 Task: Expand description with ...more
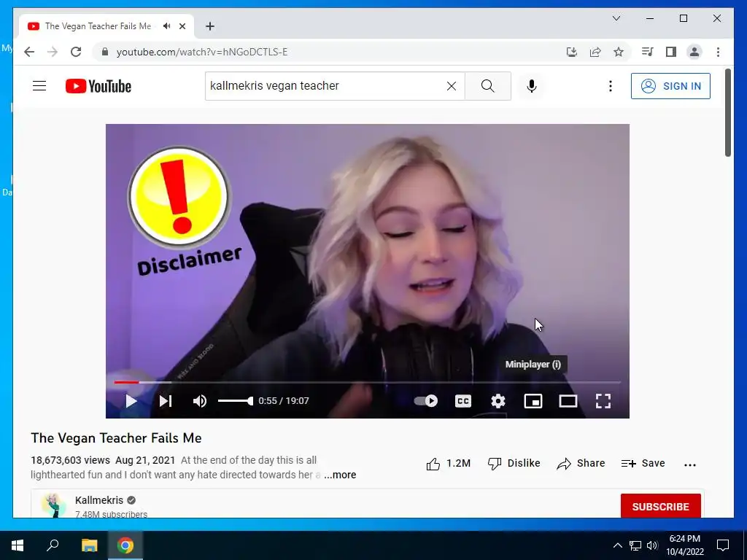340,475
